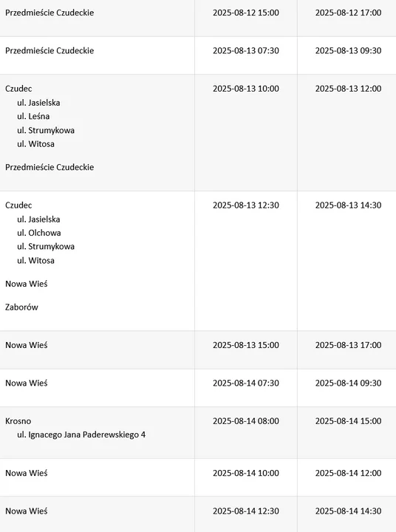The image size is (396, 532).
Task: Click Krosno locality name
Action: point(18,421)
